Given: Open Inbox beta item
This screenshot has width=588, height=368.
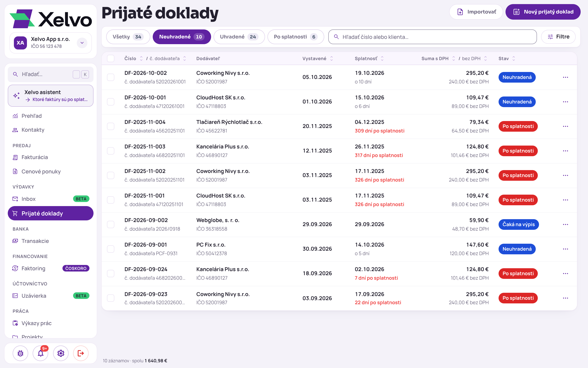Looking at the screenshot, I should click(51, 199).
